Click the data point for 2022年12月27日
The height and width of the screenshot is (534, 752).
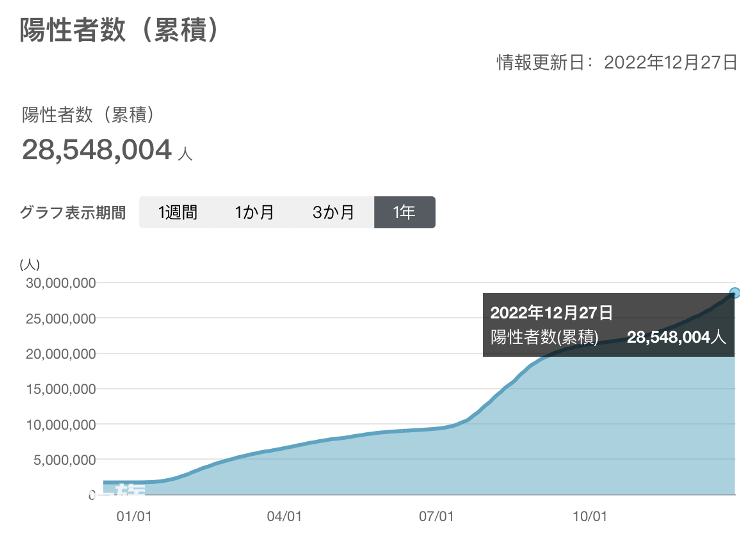[735, 293]
